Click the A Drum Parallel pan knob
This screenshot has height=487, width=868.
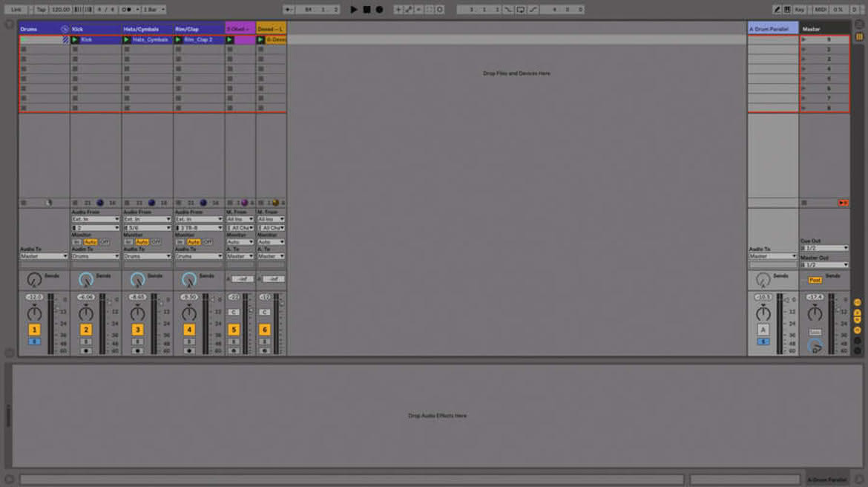(x=763, y=313)
